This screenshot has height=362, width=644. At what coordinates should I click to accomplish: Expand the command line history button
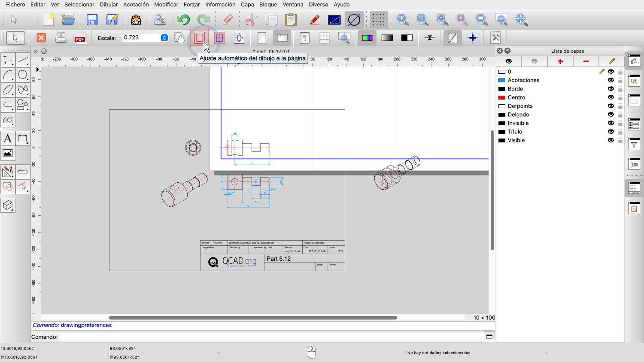click(489, 337)
